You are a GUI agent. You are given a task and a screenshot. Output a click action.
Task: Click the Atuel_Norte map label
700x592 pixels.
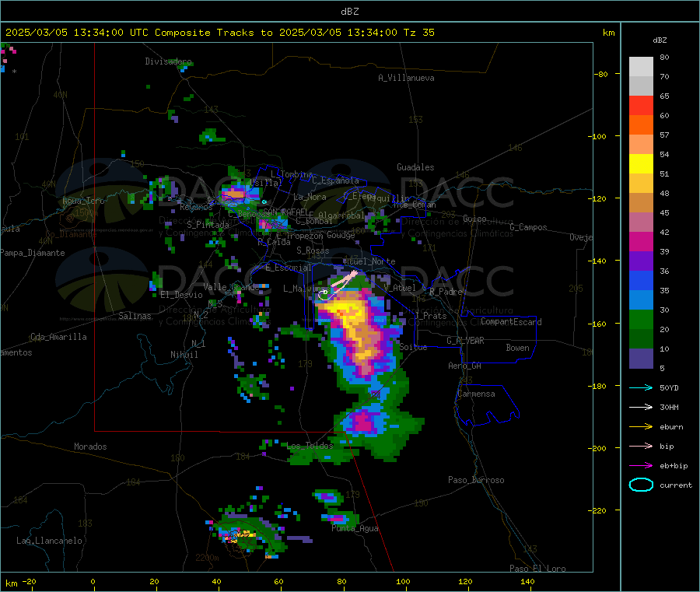369,261
